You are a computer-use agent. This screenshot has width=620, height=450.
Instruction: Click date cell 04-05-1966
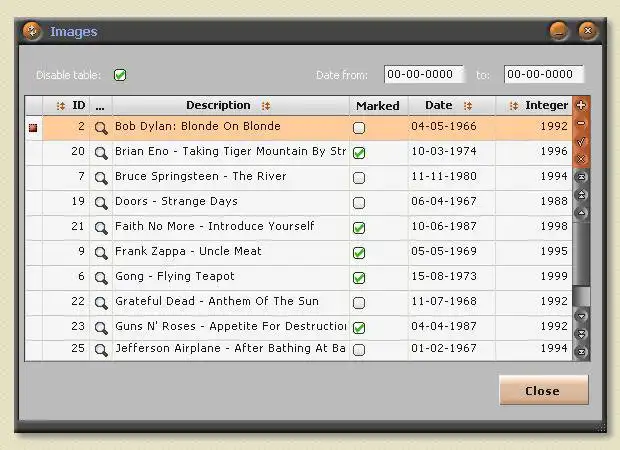[x=451, y=128]
